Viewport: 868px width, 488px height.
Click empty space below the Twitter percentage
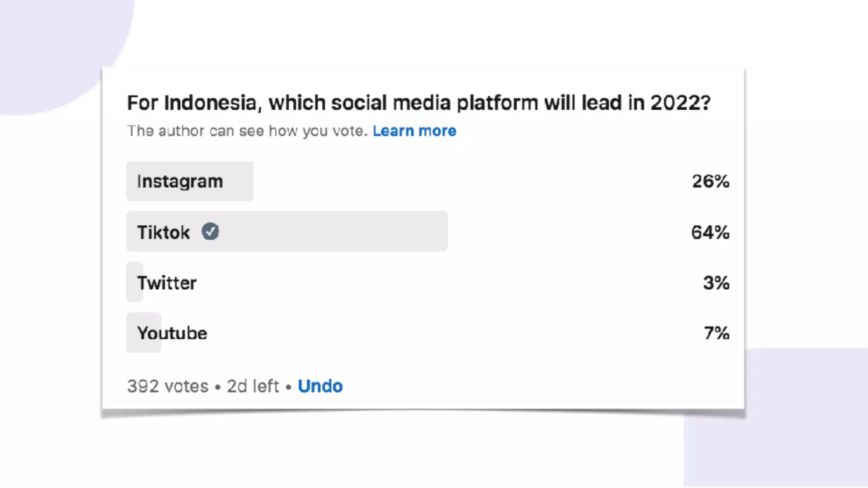coord(716,308)
